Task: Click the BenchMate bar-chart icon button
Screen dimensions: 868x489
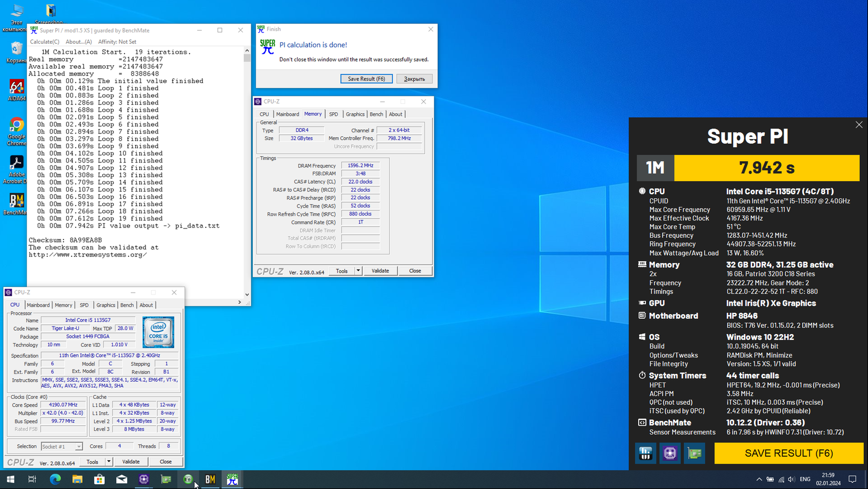Action: click(x=645, y=453)
